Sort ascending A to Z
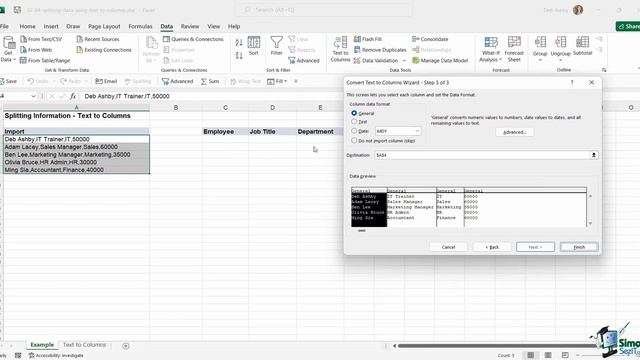The image size is (640, 360). tap(239, 42)
